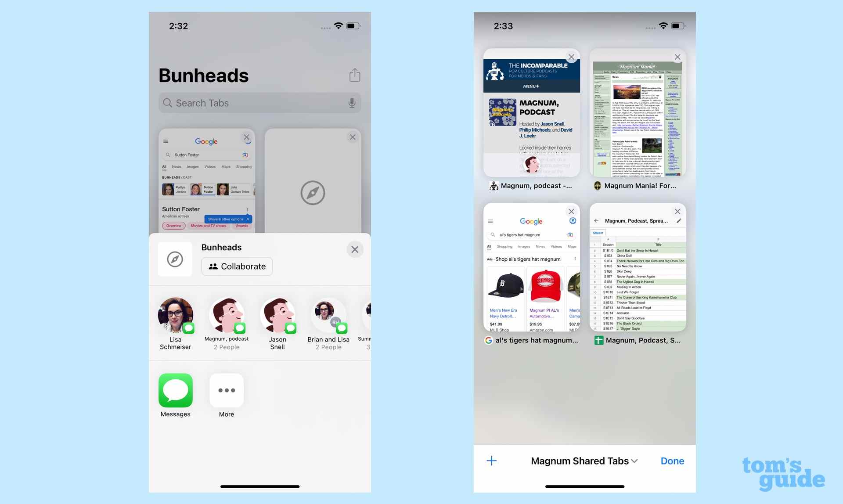Image resolution: width=843 pixels, height=504 pixels.
Task: Tap the More options icon
Action: tap(226, 390)
